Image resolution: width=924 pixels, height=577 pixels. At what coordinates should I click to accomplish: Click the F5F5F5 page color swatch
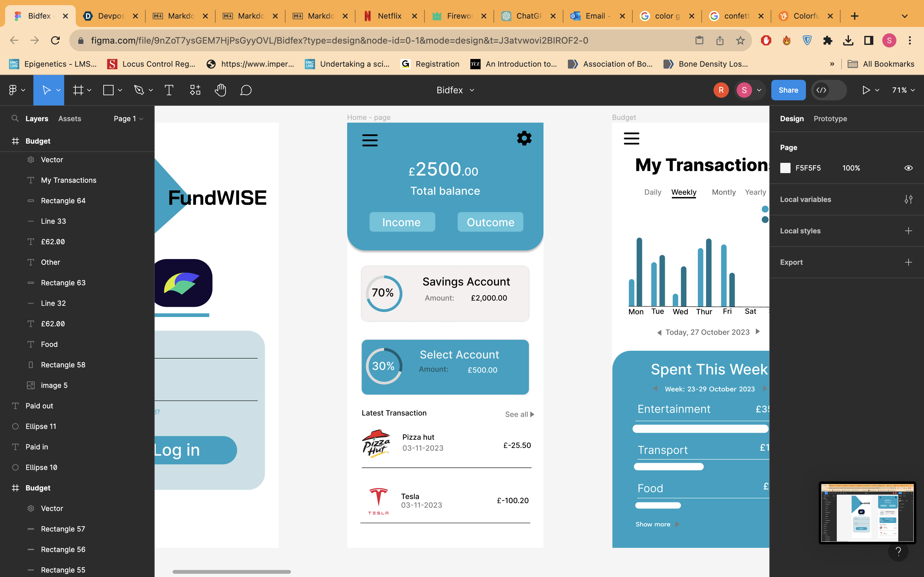[x=785, y=168]
